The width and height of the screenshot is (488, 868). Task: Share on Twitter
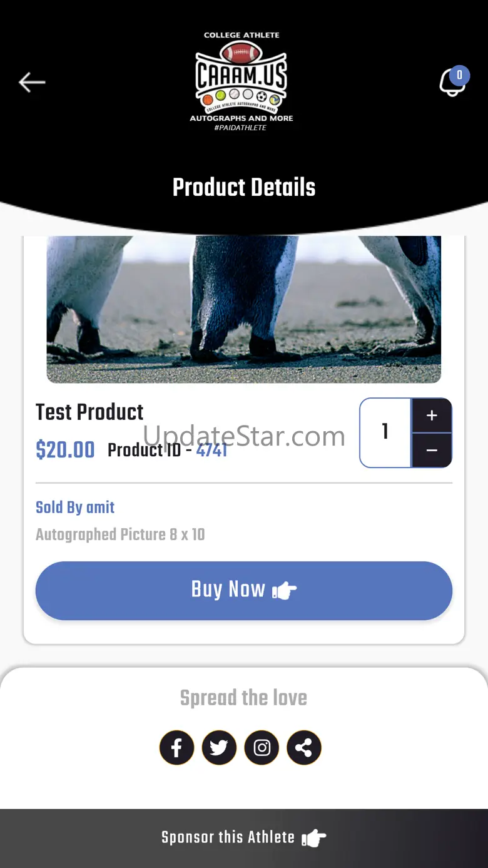[219, 747]
